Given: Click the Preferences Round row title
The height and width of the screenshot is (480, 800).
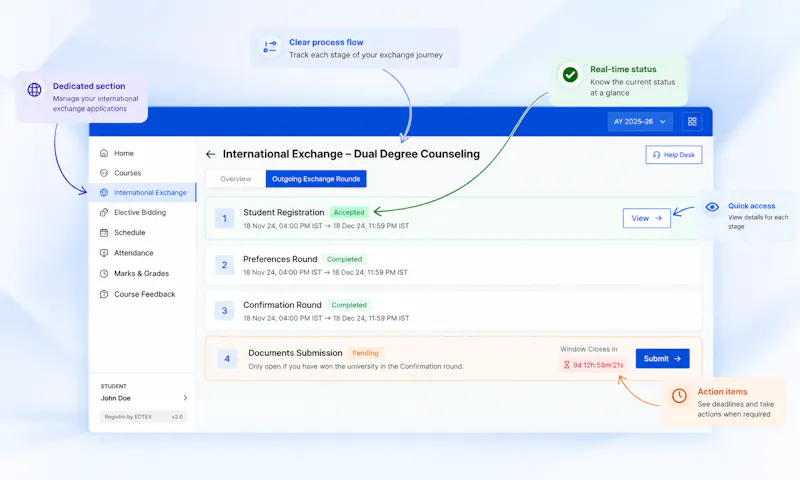Looking at the screenshot, I should click(x=280, y=259).
